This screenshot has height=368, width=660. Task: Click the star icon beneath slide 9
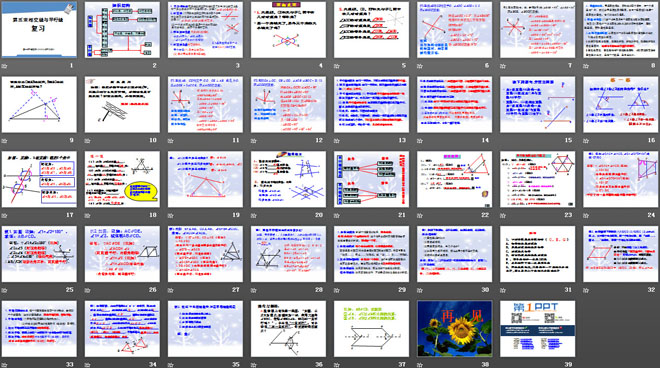point(5,141)
